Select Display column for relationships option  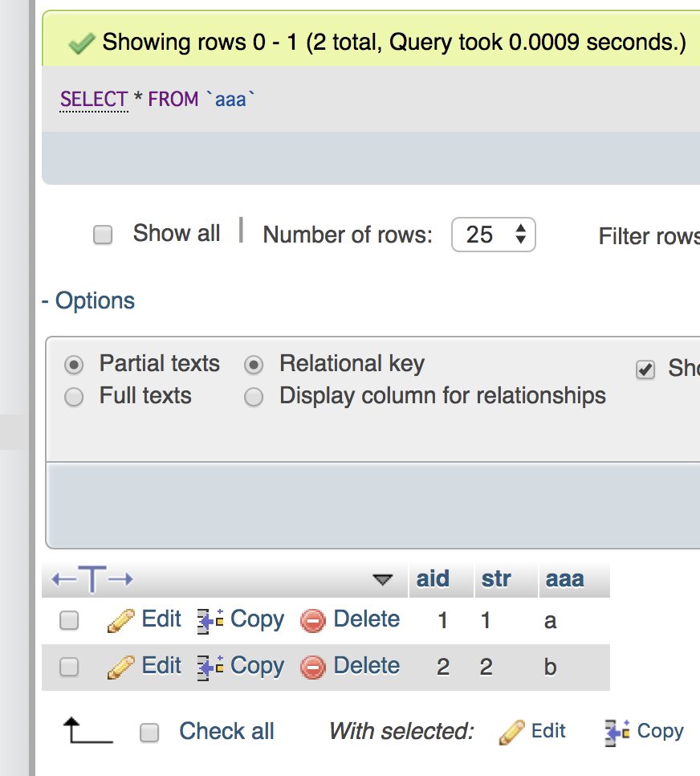pyautogui.click(x=254, y=397)
